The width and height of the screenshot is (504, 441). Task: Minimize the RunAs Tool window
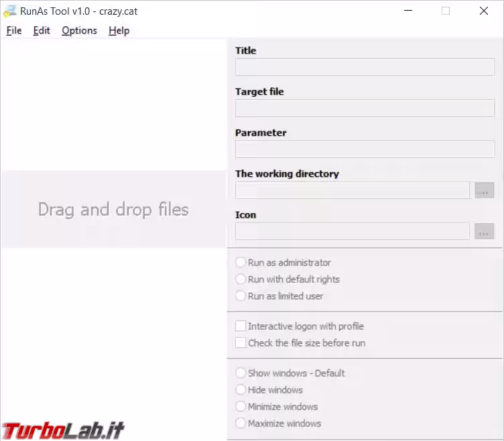pyautogui.click(x=408, y=11)
